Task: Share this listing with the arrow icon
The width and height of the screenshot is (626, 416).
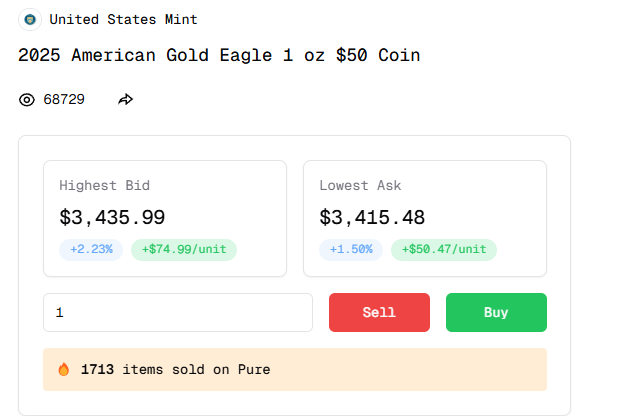Action: 126,100
